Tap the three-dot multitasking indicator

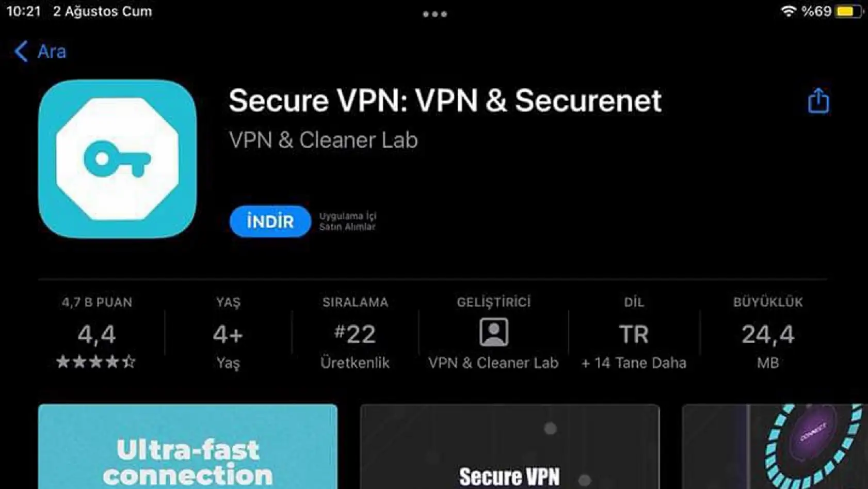tap(435, 14)
